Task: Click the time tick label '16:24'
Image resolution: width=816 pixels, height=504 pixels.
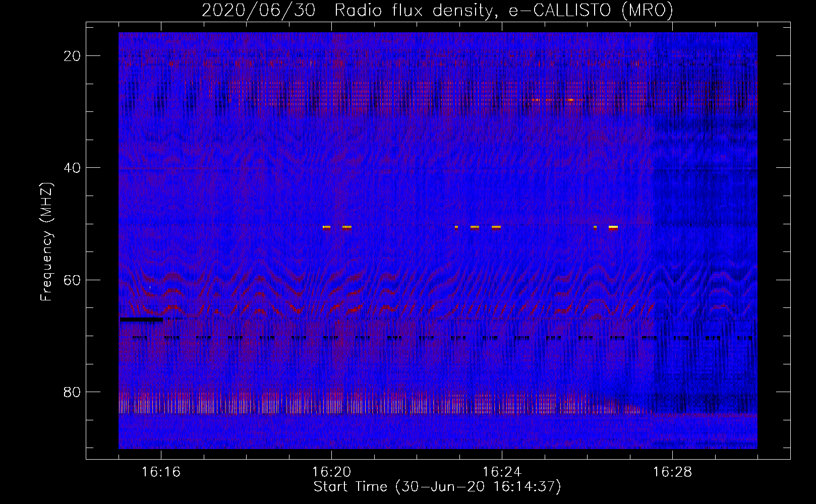Action: click(x=502, y=472)
